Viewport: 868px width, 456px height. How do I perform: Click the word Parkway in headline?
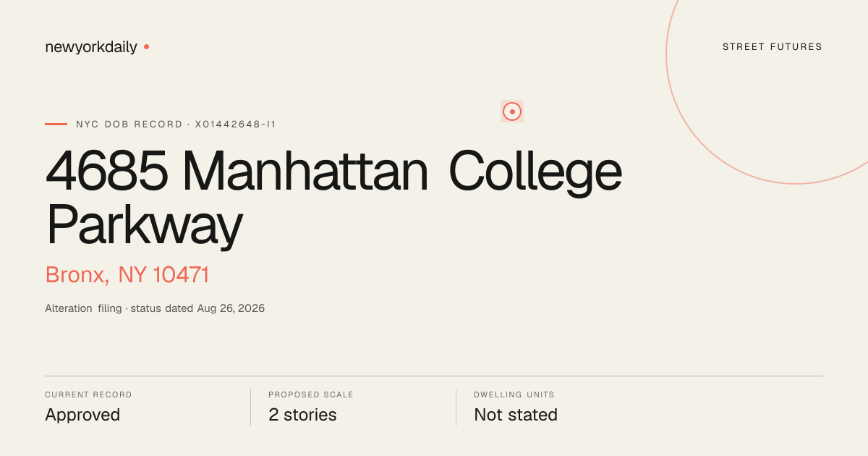pos(144,226)
